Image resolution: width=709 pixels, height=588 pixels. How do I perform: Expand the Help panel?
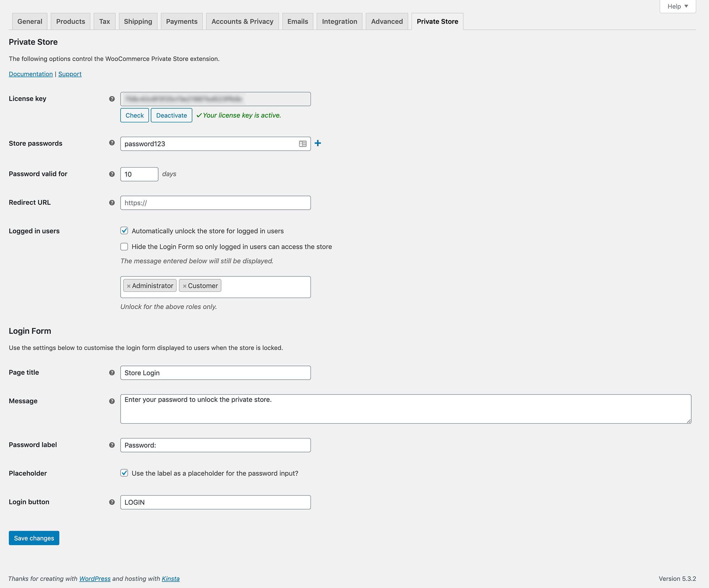coord(677,6)
